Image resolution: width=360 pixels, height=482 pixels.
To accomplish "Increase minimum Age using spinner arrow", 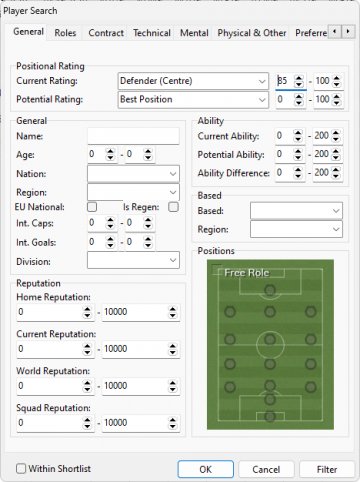I will pos(110,151).
